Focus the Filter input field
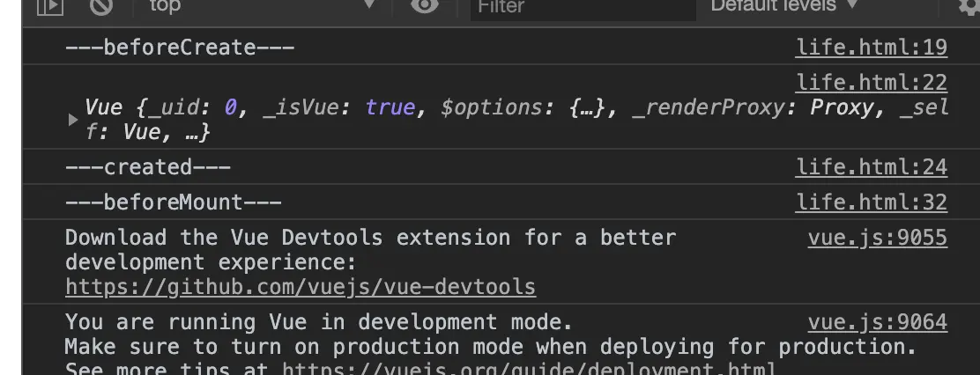This screenshot has width=980, height=375. (x=583, y=8)
